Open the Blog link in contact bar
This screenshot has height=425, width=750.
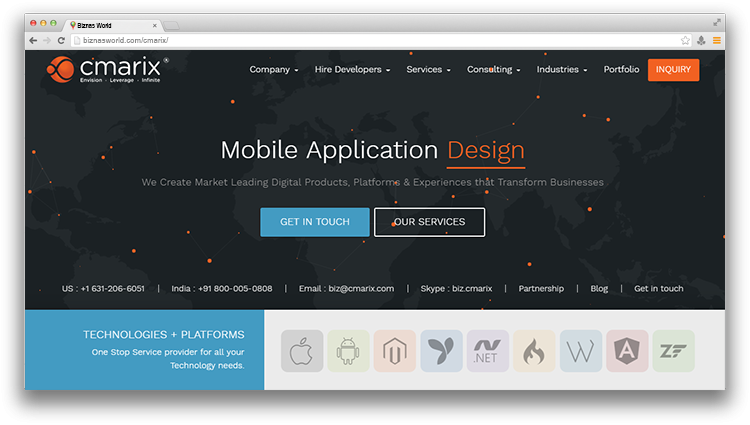pyautogui.click(x=599, y=289)
